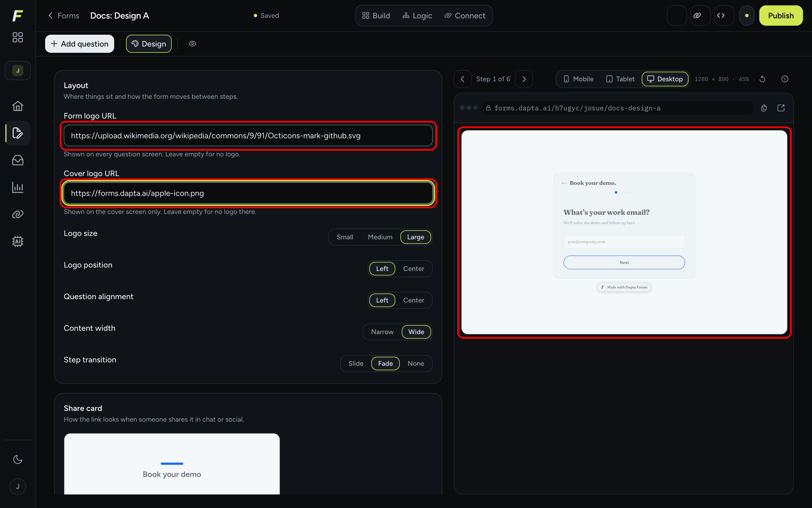Open the J workspace switcher

click(18, 71)
